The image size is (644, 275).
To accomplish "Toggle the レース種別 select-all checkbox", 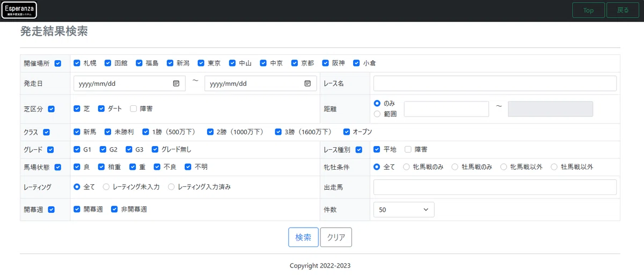I will 359,150.
